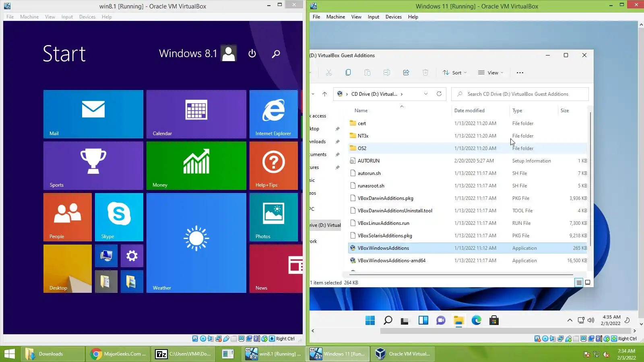Click the Paste icon in Explorer toolbar
The image size is (644, 362).
[367, 73]
